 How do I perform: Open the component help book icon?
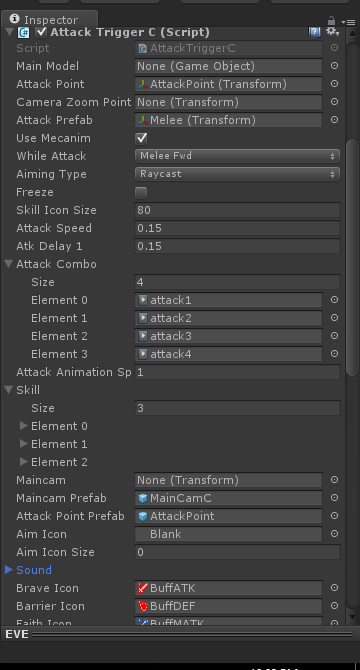(315, 32)
